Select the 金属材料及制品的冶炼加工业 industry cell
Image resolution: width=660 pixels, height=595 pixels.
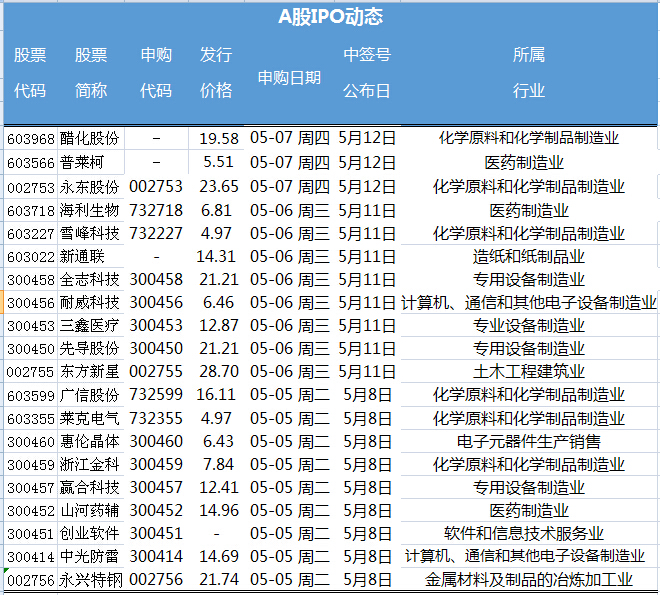tap(529, 580)
